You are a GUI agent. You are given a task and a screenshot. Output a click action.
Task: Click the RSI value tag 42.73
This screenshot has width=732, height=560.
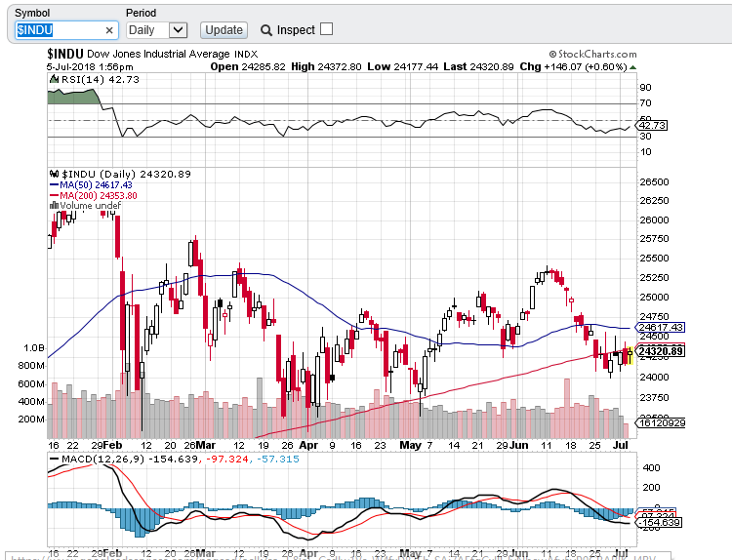(652, 126)
